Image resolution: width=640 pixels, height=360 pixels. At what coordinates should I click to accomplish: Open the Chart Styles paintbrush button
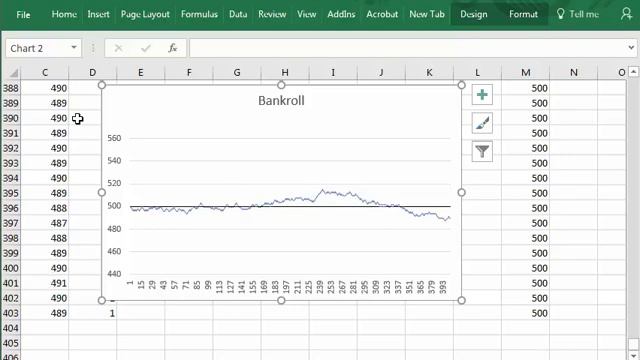tap(482, 123)
